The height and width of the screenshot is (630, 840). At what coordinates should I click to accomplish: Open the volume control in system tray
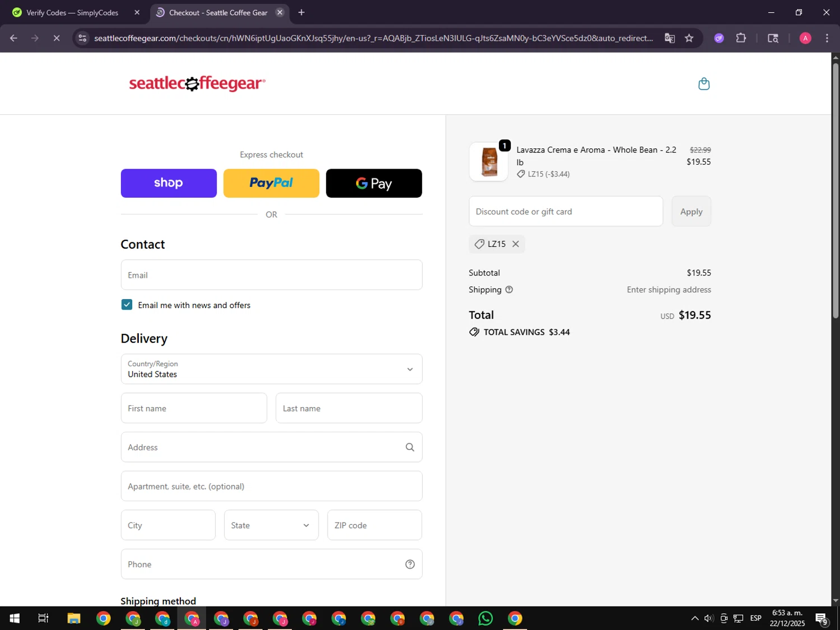click(x=709, y=618)
